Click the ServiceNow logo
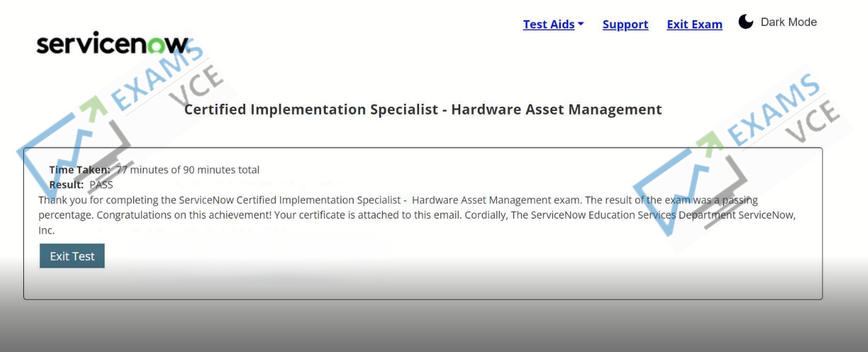The height and width of the screenshot is (352, 868). point(113,44)
